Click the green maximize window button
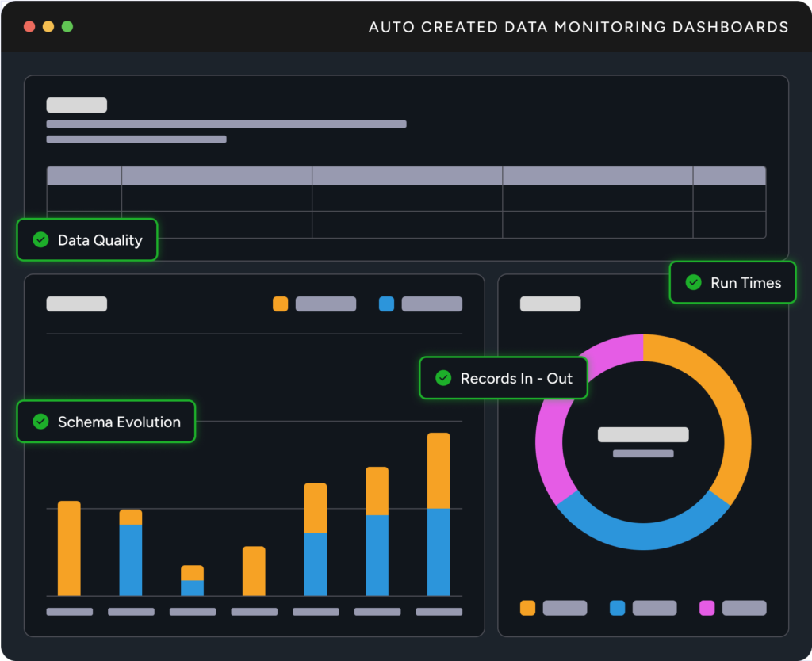812x661 pixels. 67,26
